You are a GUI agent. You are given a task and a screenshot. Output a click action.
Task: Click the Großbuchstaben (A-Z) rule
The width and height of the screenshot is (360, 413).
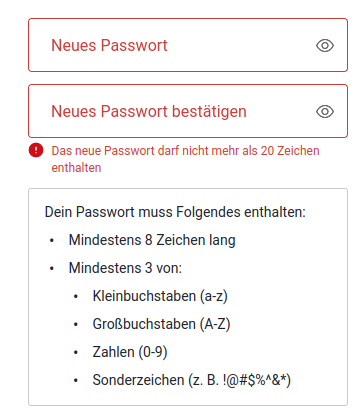point(161,324)
